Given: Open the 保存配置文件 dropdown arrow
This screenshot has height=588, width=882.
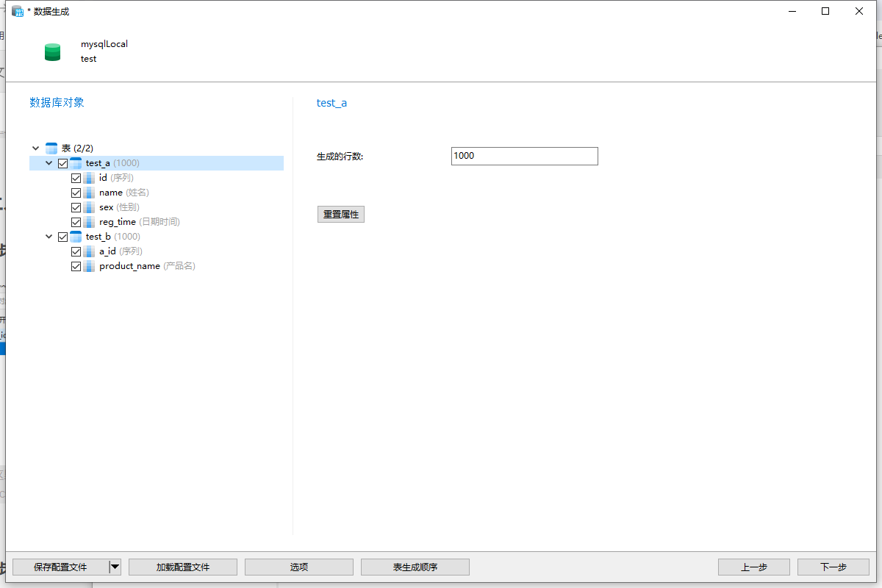Looking at the screenshot, I should point(115,567).
